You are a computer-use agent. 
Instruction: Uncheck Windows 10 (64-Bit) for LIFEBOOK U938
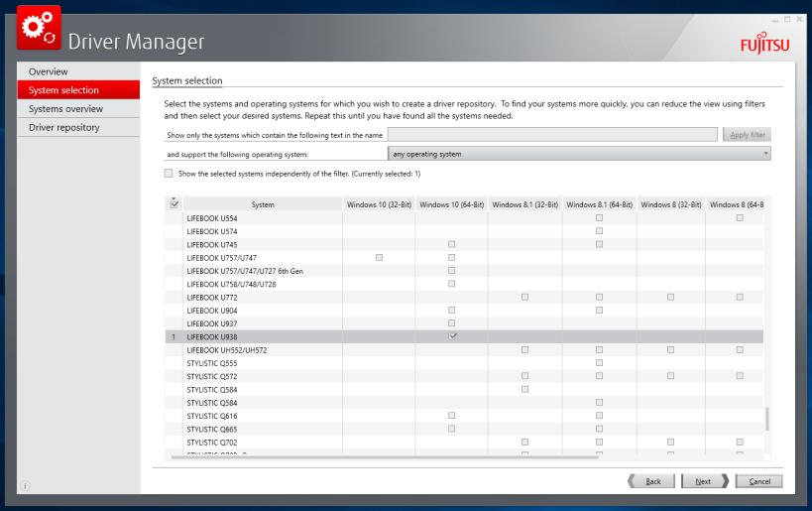[452, 336]
